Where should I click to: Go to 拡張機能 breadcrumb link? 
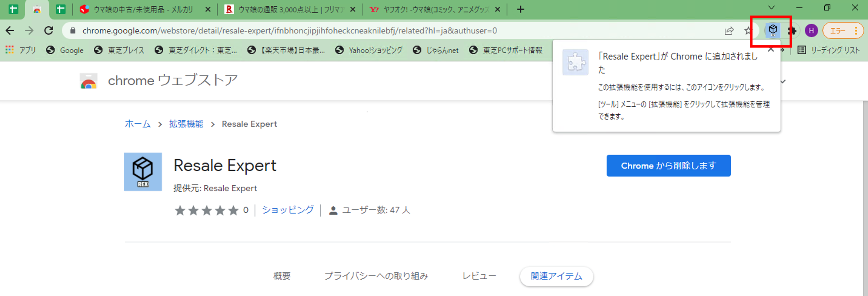click(186, 124)
